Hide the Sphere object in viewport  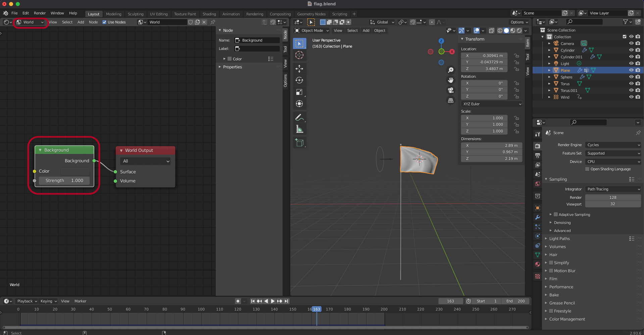point(631,77)
